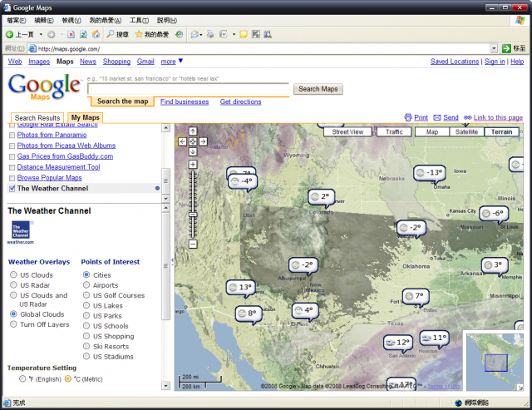This screenshot has height=410, width=532.
Task: Switch to the Search Results tab
Action: click(37, 118)
